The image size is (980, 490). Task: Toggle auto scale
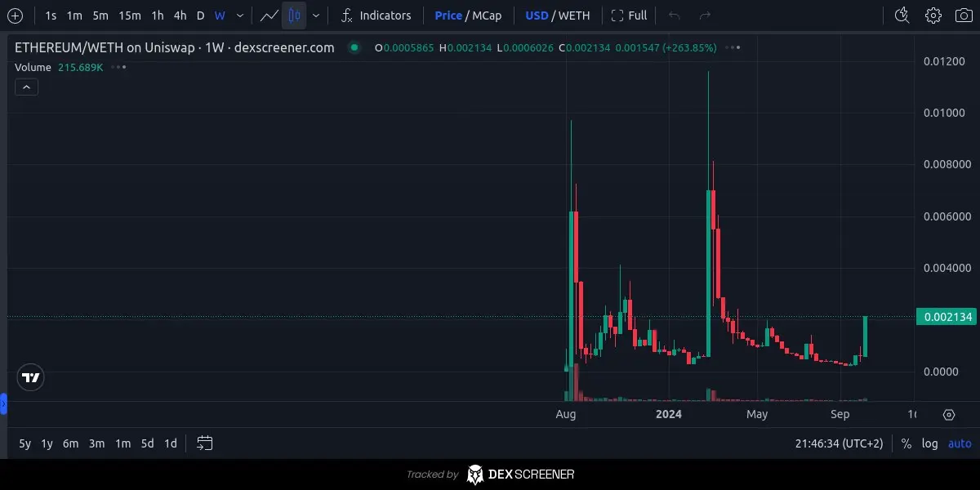coord(960,443)
